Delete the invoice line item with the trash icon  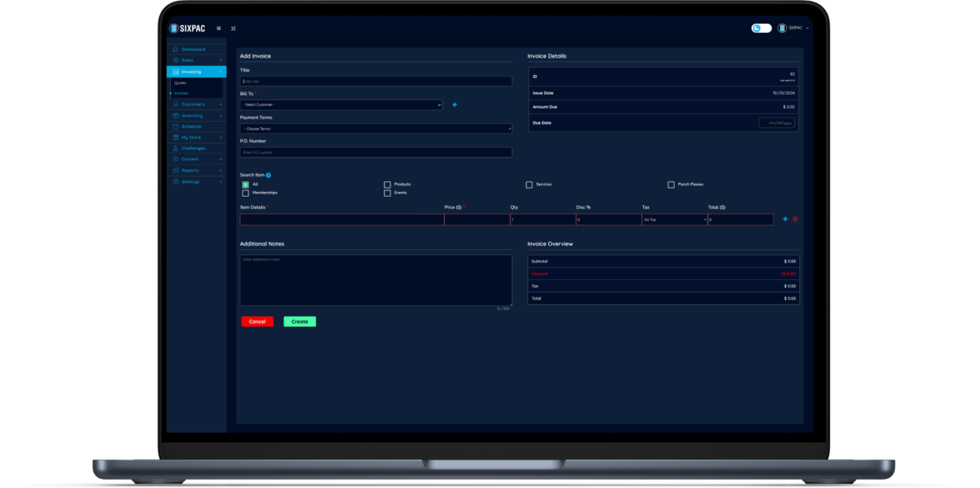pyautogui.click(x=795, y=219)
